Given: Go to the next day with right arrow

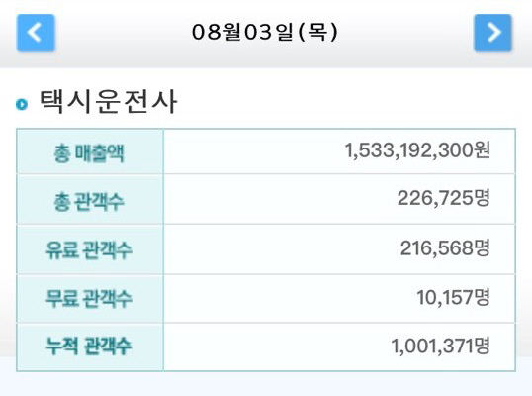Looking at the screenshot, I should click(492, 33).
